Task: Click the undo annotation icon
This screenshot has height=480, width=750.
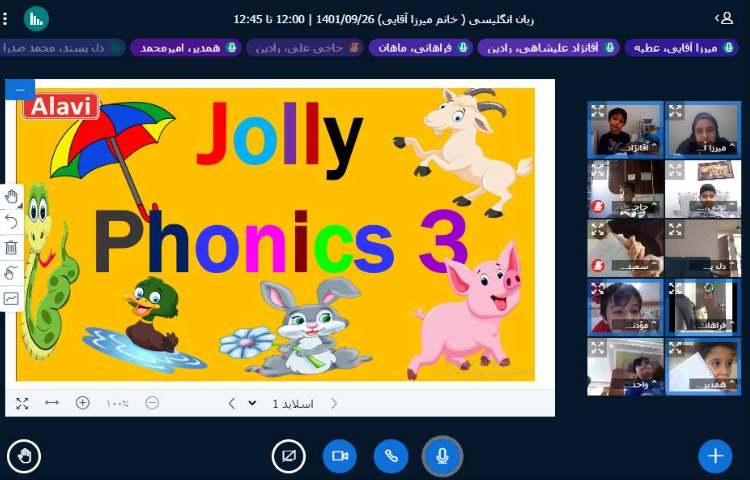Action: [12, 221]
